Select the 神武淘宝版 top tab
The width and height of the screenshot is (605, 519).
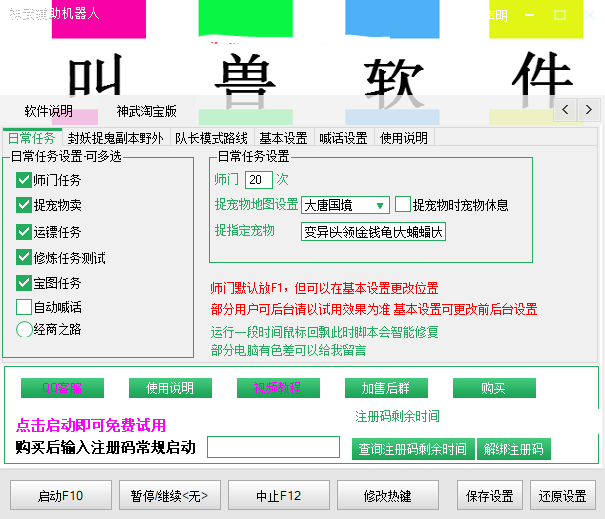147,111
